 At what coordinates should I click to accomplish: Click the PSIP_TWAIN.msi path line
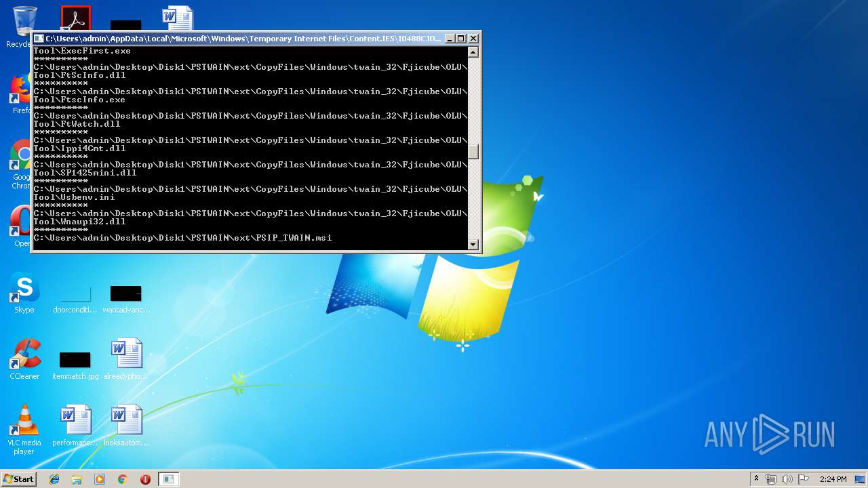182,238
